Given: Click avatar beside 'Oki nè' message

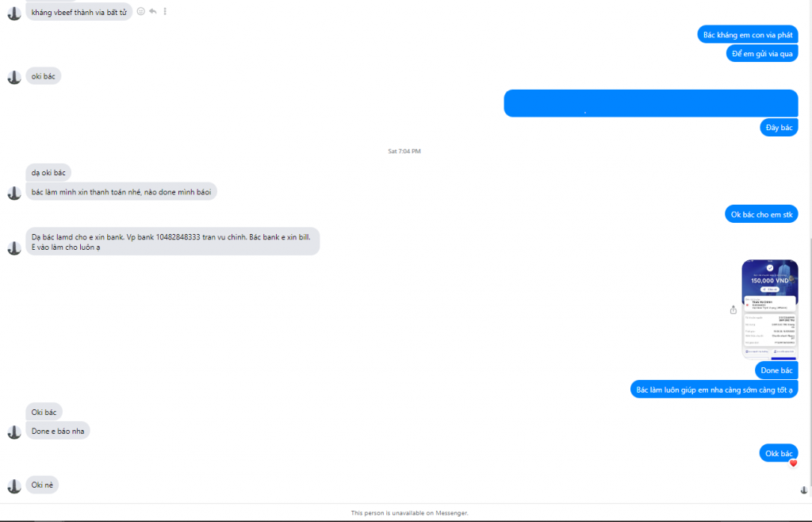Looking at the screenshot, I should click(14, 486).
